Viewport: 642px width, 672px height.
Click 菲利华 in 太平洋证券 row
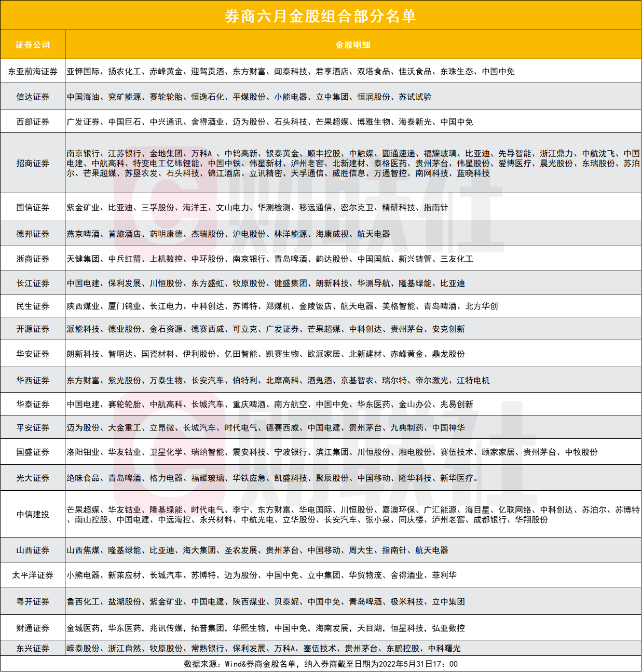click(x=444, y=575)
